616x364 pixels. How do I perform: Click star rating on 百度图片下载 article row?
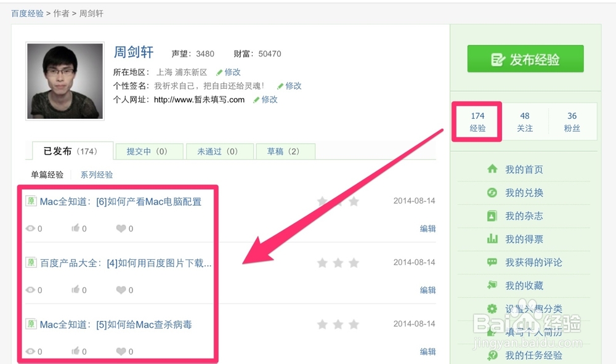tap(338, 263)
